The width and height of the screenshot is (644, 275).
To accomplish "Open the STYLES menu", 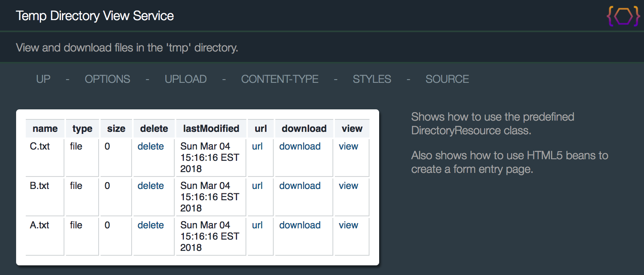I will (x=372, y=79).
